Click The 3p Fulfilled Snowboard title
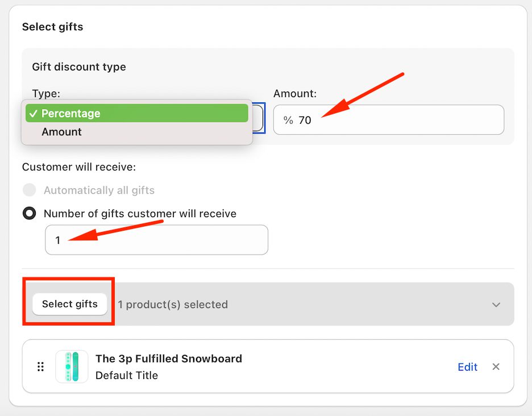 tap(169, 359)
